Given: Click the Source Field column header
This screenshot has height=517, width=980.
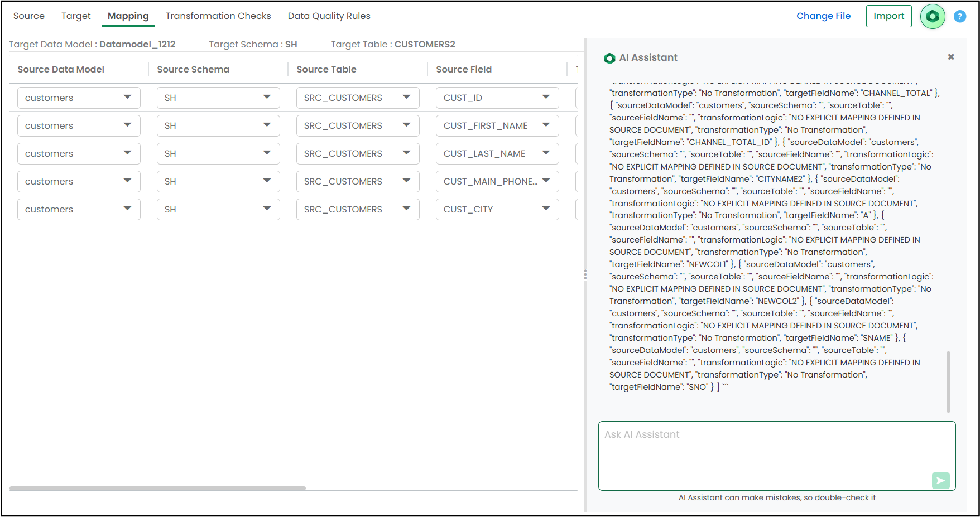Looking at the screenshot, I should click(x=464, y=69).
